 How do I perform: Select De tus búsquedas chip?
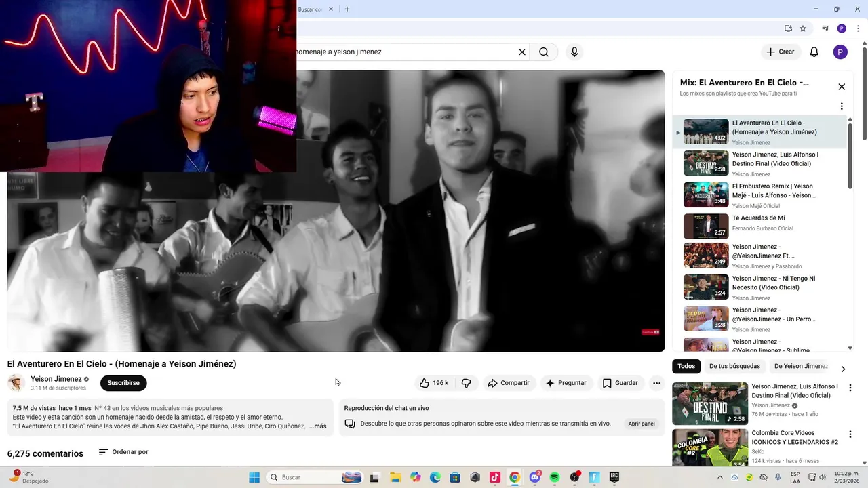734,366
